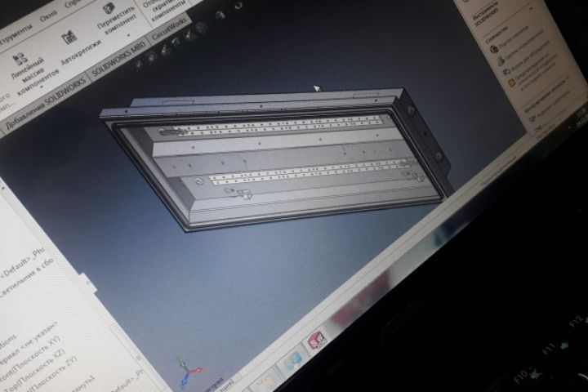Open the Инструменты menu
This screenshot has height=392, width=588.
click(15, 34)
